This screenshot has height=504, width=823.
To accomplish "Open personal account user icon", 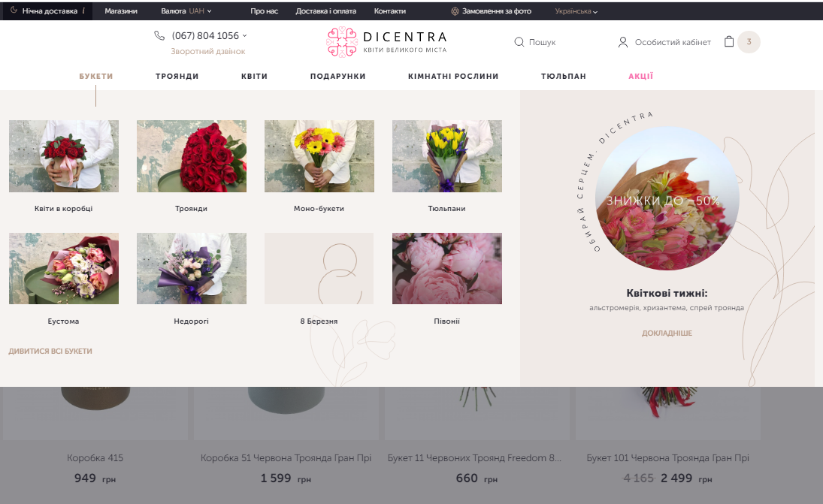I will pos(623,42).
